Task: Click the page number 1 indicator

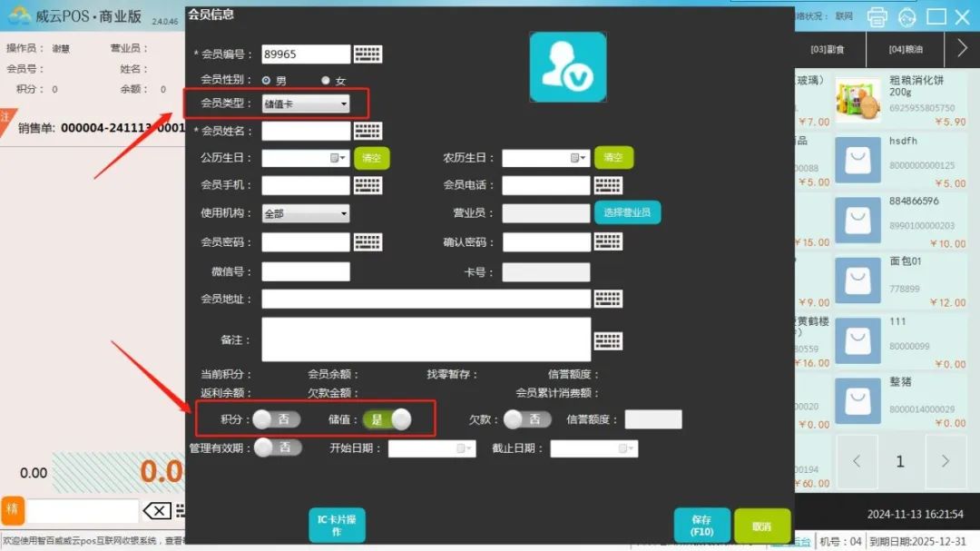Action: (x=900, y=461)
